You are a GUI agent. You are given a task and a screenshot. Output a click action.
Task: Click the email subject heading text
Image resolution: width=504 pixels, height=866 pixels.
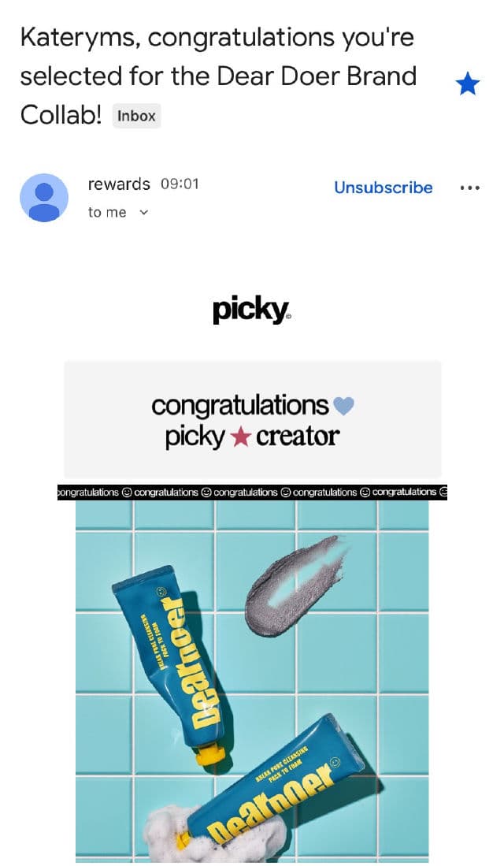(218, 76)
